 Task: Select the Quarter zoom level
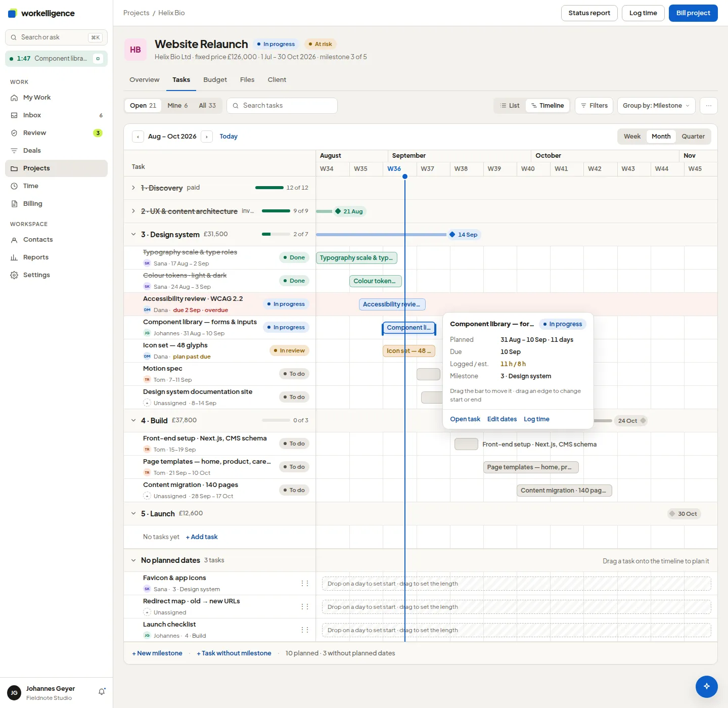click(693, 137)
